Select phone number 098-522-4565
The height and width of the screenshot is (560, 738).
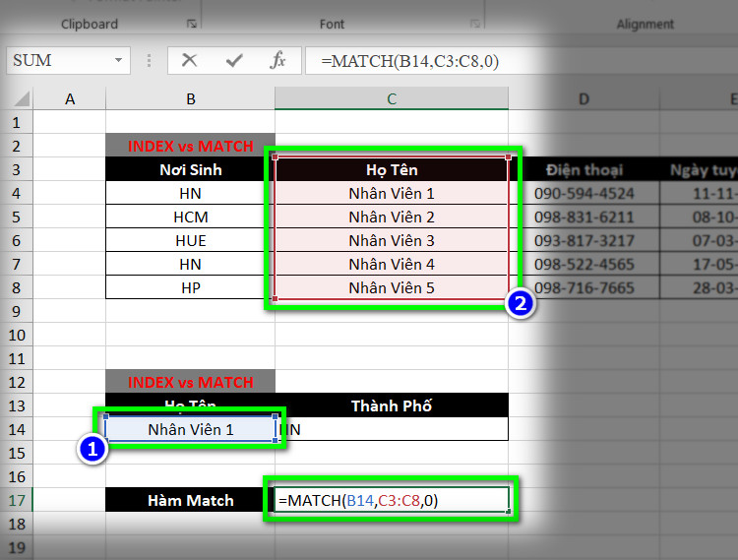(584, 264)
